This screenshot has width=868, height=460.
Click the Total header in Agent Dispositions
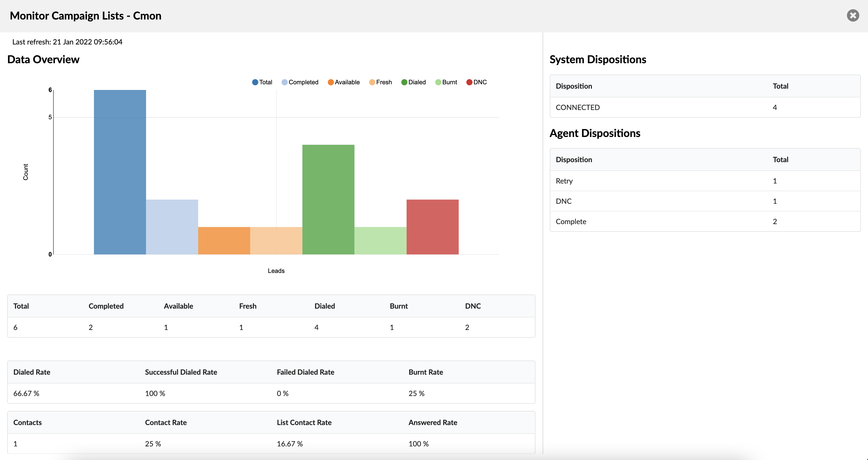point(780,160)
